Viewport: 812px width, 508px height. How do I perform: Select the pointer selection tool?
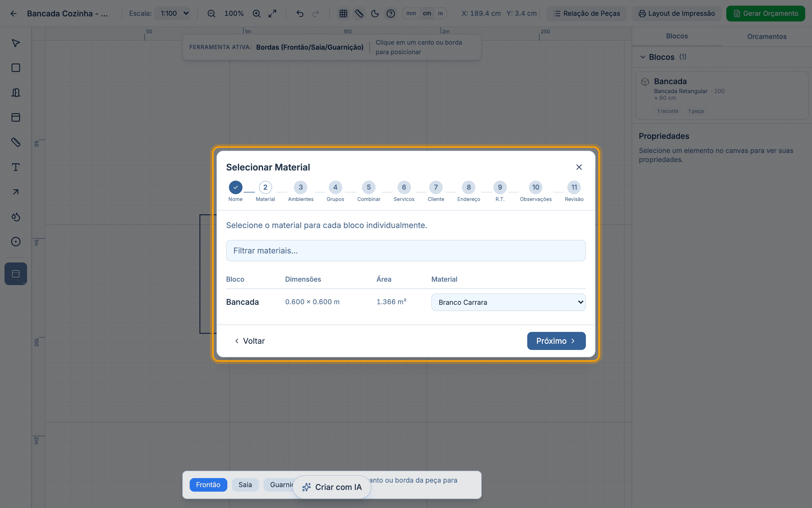pos(16,43)
